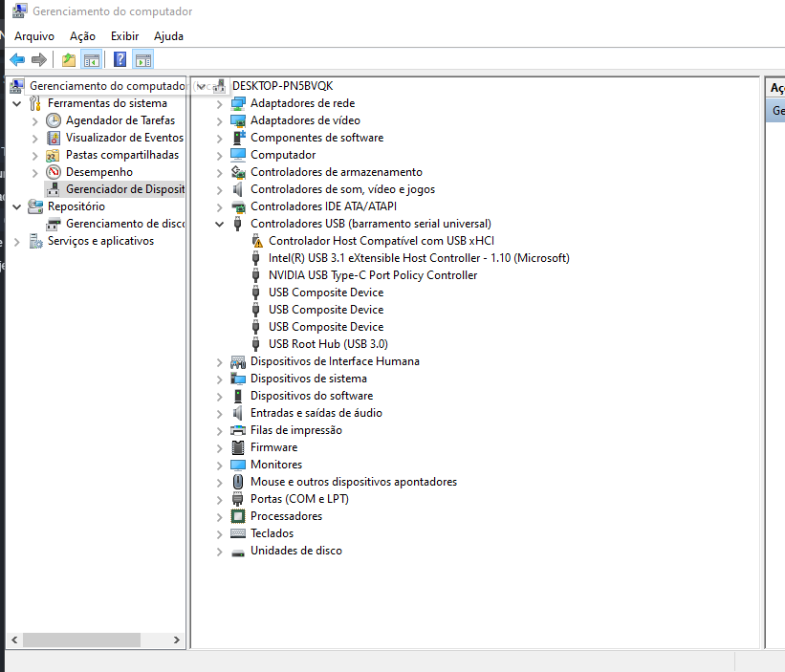Click the Filas de impressão printer icon

(x=238, y=430)
